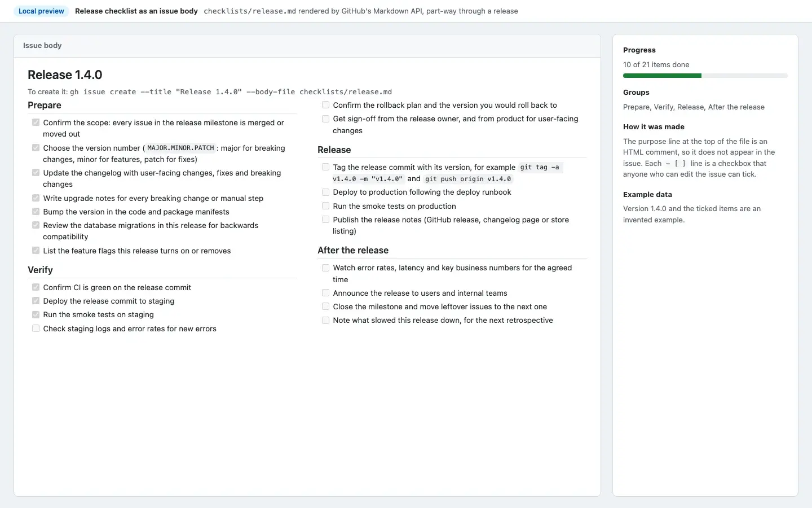The height and width of the screenshot is (508, 812).
Task: Tick 'Confirm the rollback plan' checkbox
Action: pos(325,104)
